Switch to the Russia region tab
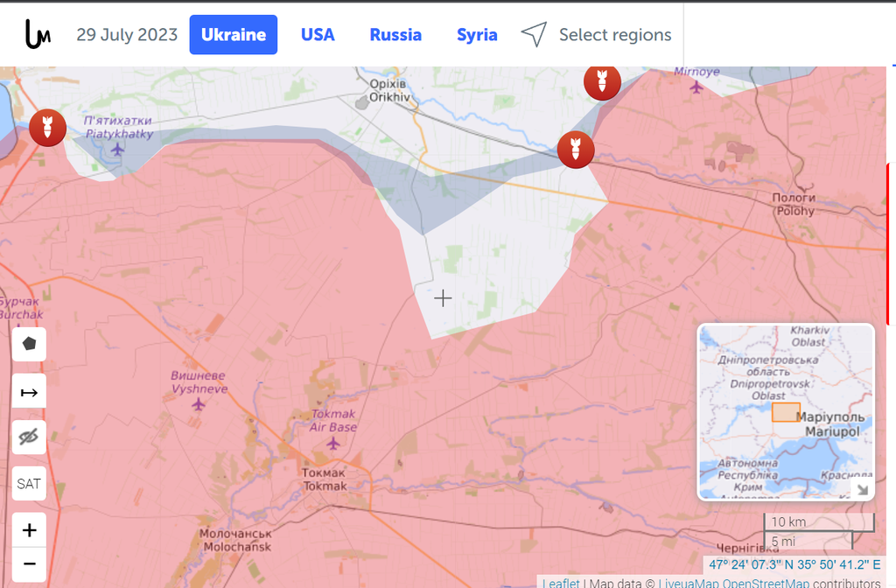The width and height of the screenshot is (896, 588). click(x=395, y=35)
